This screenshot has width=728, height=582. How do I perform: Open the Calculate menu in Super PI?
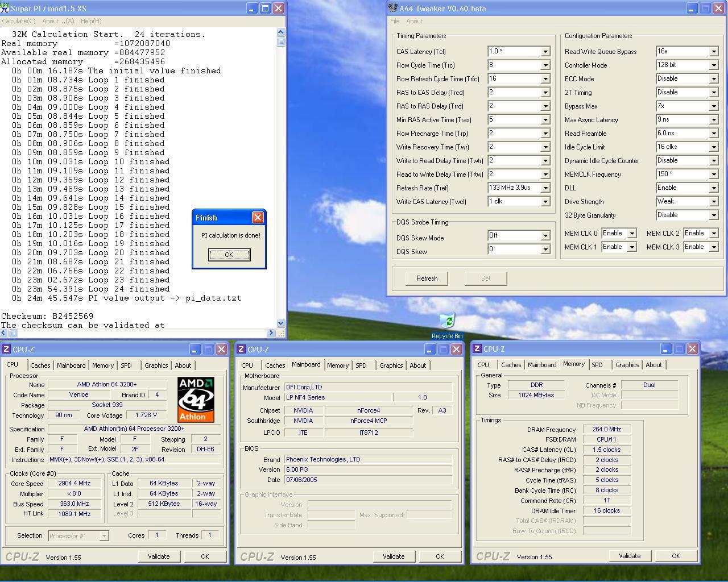tap(19, 21)
